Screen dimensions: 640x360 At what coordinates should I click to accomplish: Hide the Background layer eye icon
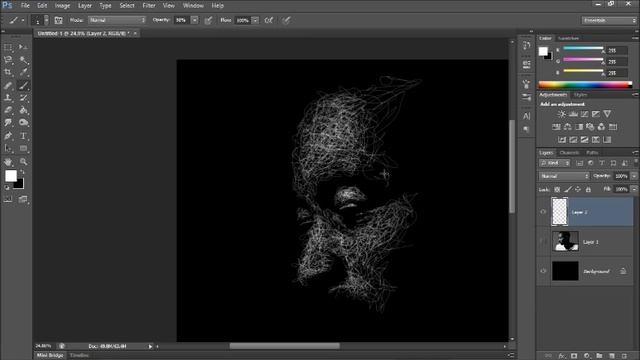543,271
